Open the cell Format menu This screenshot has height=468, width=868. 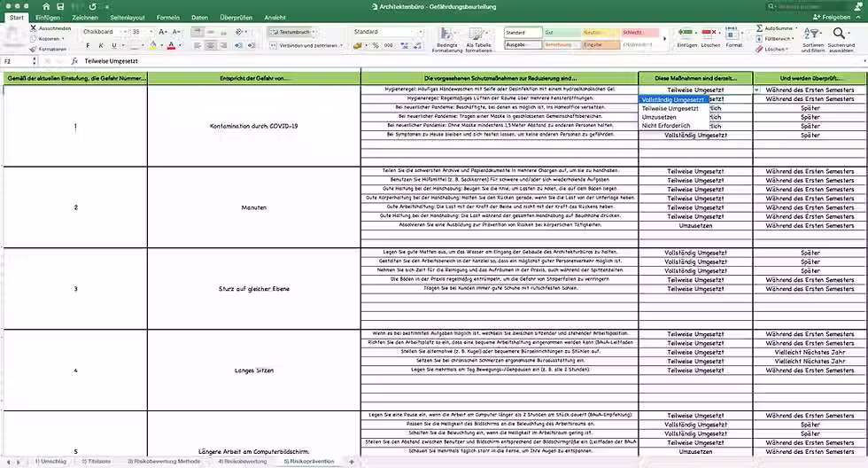tap(734, 37)
